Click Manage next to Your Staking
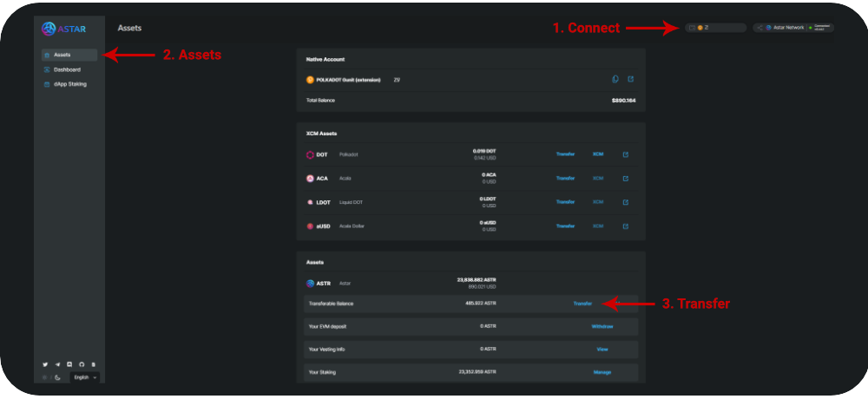This screenshot has width=868, height=399. [602, 372]
